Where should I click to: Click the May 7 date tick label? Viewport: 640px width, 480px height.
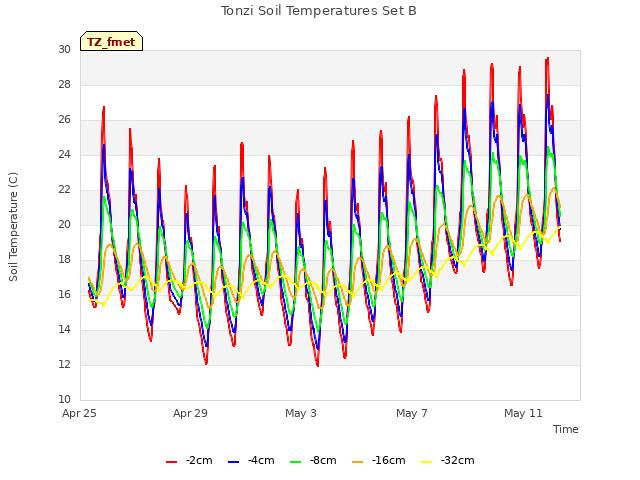(412, 413)
